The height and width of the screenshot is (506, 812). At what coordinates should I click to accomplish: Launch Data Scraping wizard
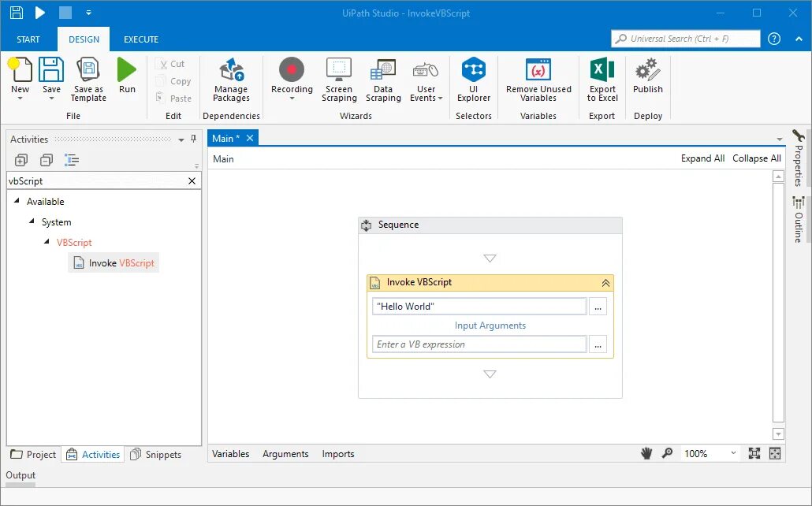[383, 80]
